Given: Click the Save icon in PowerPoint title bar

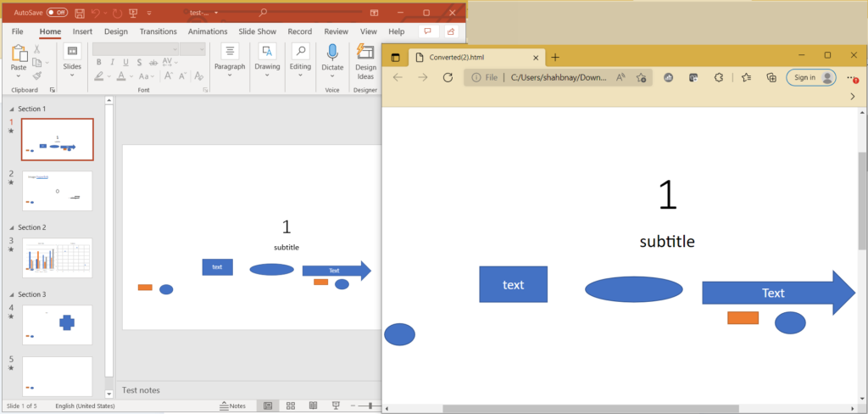Looking at the screenshot, I should (80, 13).
